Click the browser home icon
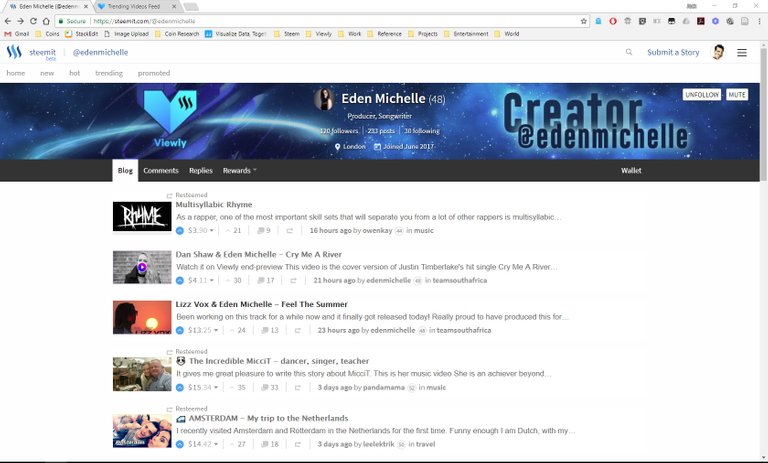 click(x=46, y=21)
